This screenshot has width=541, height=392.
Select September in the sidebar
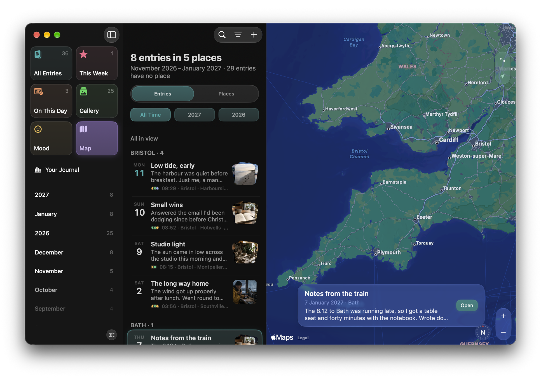pyautogui.click(x=74, y=309)
